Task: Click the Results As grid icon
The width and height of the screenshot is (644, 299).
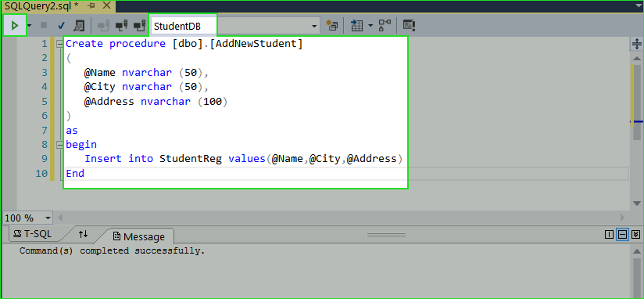Action: [357, 26]
